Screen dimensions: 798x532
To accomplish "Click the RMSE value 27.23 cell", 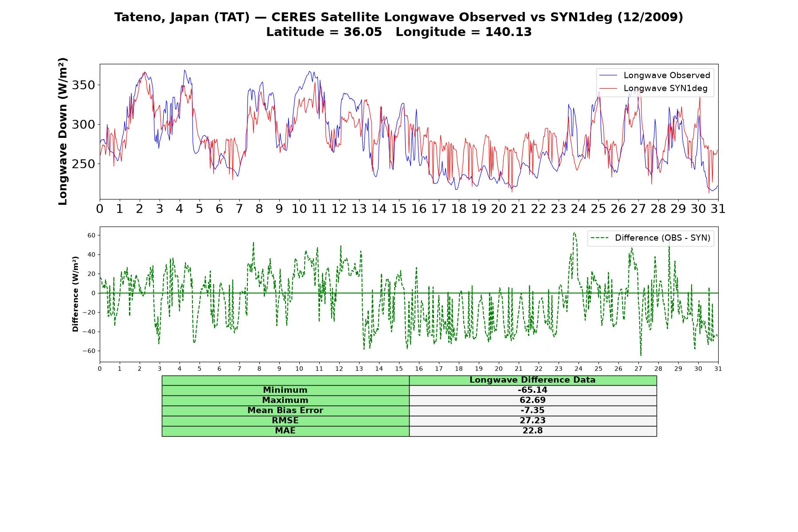I will tap(533, 421).
